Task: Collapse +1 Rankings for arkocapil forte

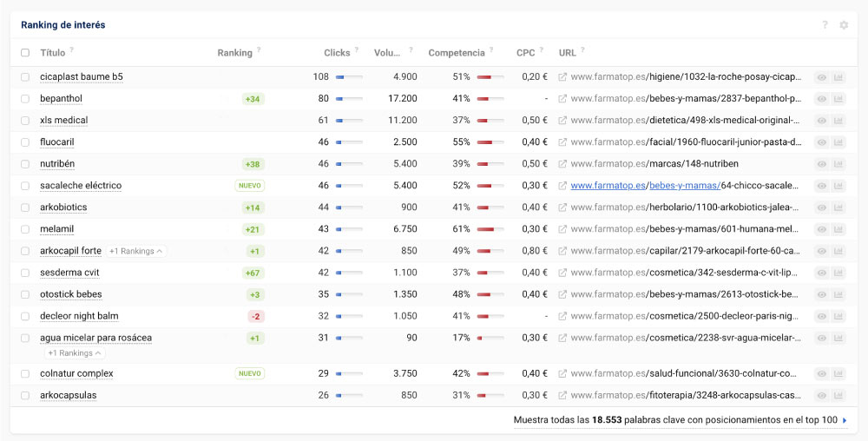Action: point(135,251)
